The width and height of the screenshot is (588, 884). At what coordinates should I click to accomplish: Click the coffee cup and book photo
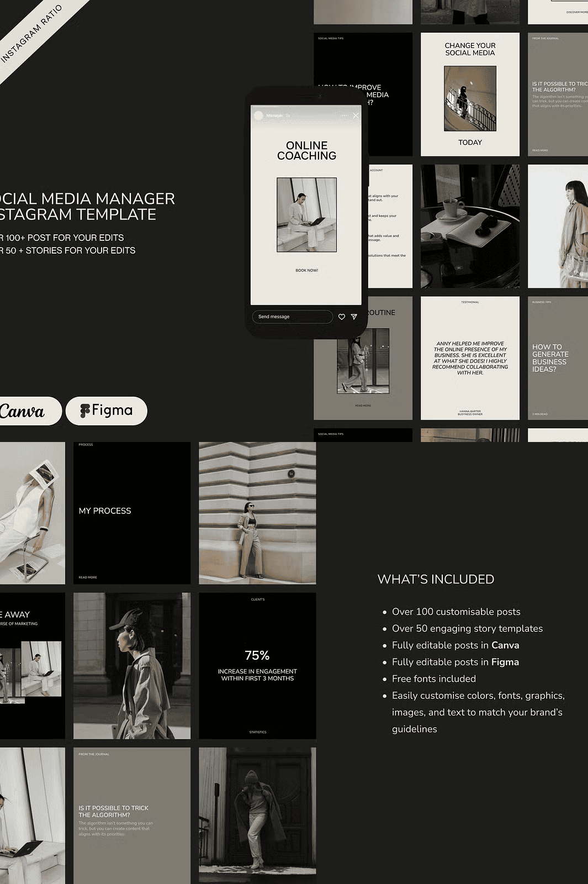click(x=470, y=226)
